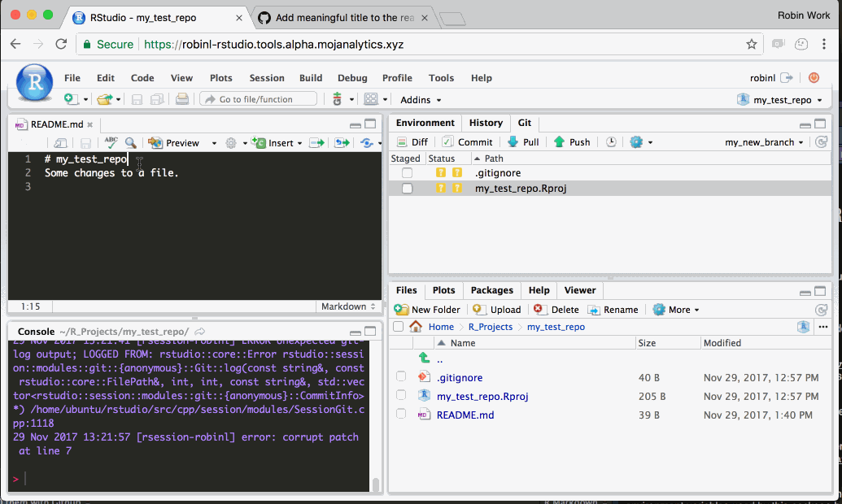Image resolution: width=842 pixels, height=504 pixels.
Task: Check the README.md file in Files pane
Action: click(401, 414)
